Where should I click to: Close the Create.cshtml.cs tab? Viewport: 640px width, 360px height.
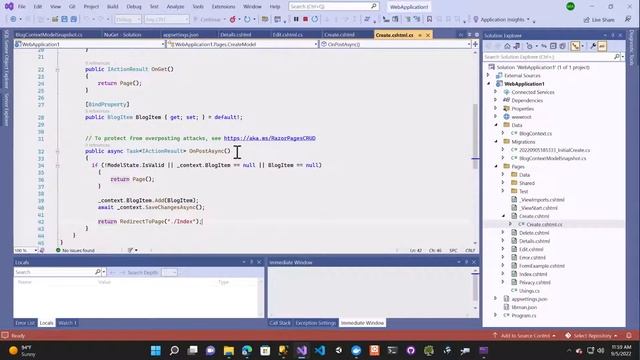(x=428, y=35)
